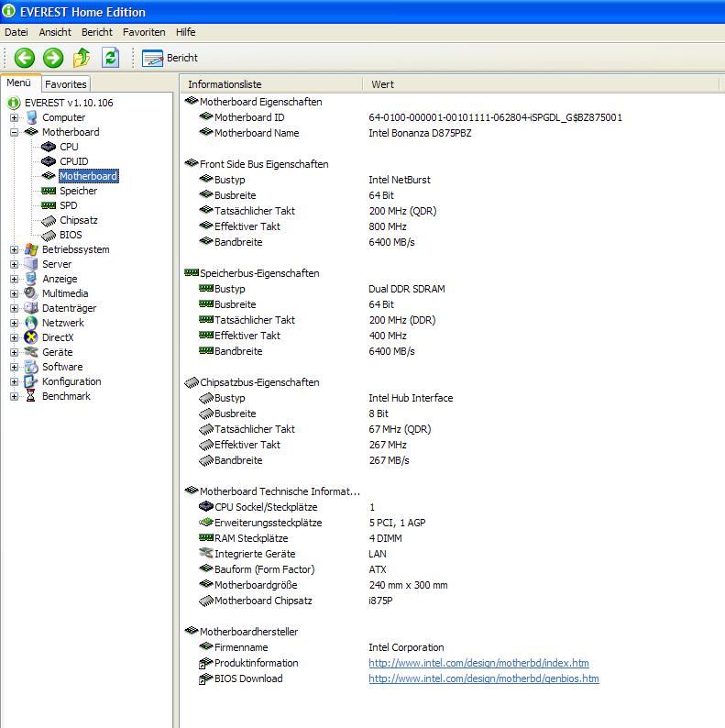Click the CPUID chip icon in tree
The width and height of the screenshot is (725, 728).
(49, 161)
